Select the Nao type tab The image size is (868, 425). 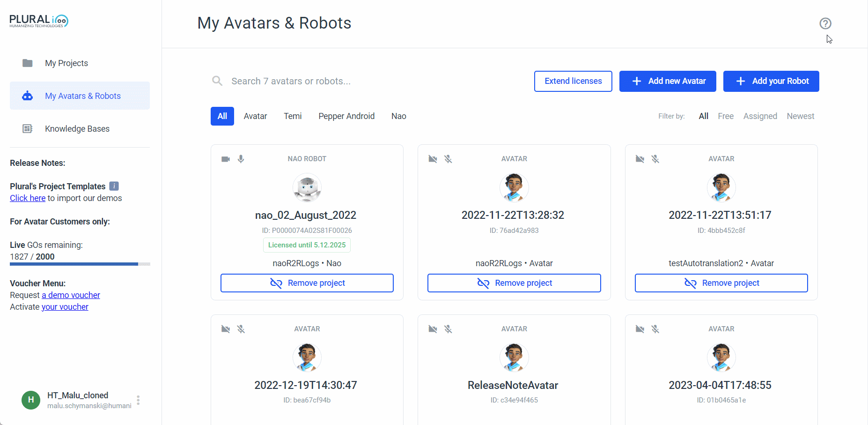pos(399,116)
